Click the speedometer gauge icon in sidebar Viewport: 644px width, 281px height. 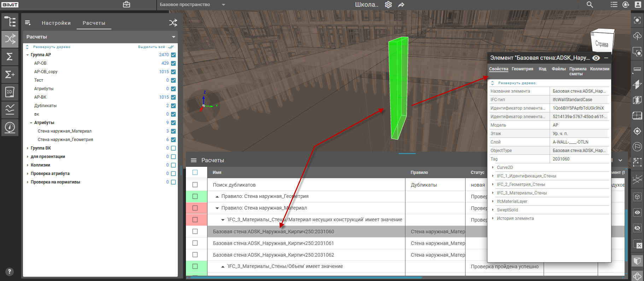click(x=10, y=127)
